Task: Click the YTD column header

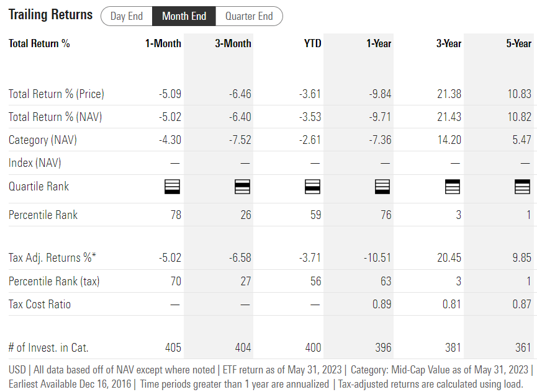Action: [313, 43]
